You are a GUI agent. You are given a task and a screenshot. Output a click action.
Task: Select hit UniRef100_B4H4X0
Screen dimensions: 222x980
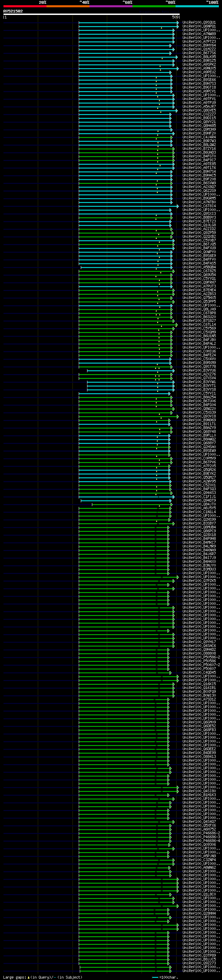coord(199,561)
